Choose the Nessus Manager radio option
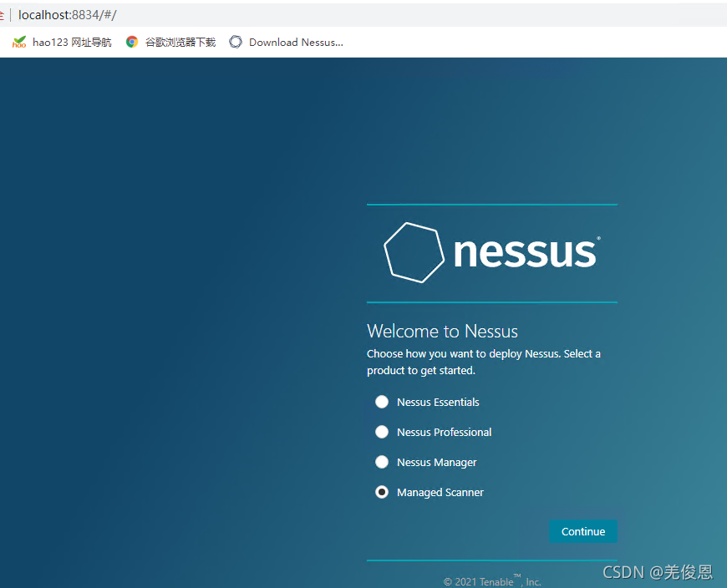Screen dimensions: 727x588 pos(382,462)
